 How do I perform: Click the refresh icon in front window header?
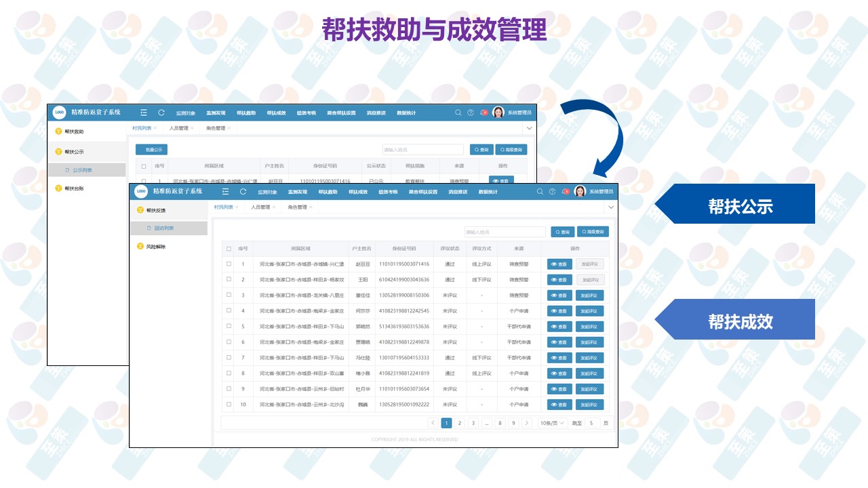tap(243, 192)
